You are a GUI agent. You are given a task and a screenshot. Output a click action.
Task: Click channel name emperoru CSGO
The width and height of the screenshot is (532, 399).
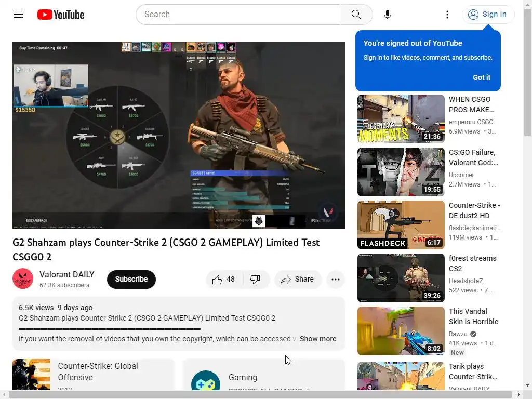coord(471,122)
